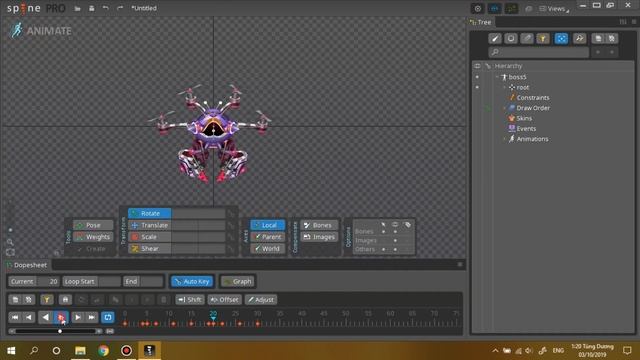This screenshot has height=360, width=640.
Task: Click the Tree panel search field
Action: [x=539, y=52]
